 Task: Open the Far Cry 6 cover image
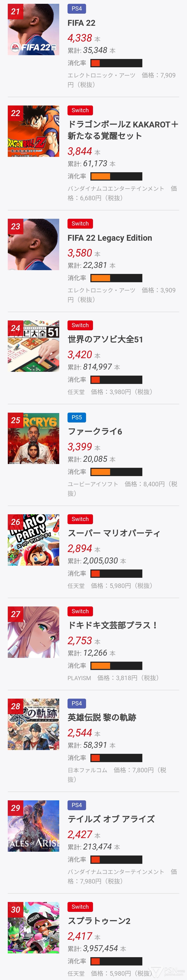click(x=34, y=438)
